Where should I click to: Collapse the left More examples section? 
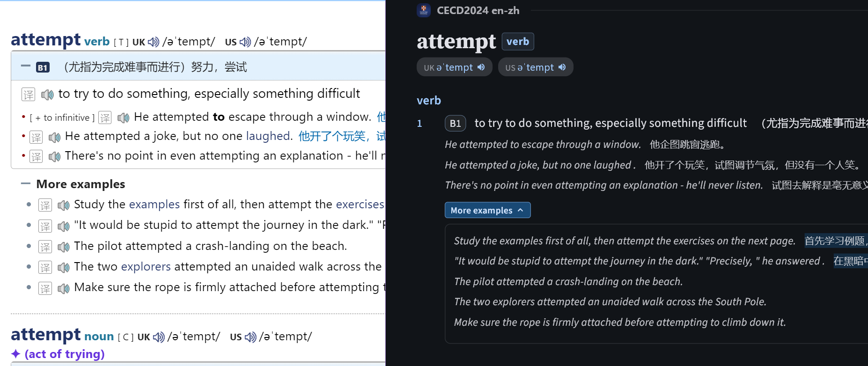[26, 184]
